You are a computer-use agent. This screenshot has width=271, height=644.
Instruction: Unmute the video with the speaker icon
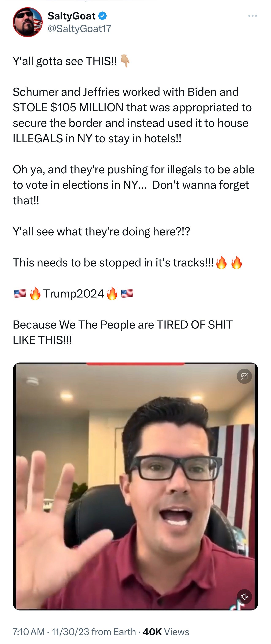click(x=244, y=597)
